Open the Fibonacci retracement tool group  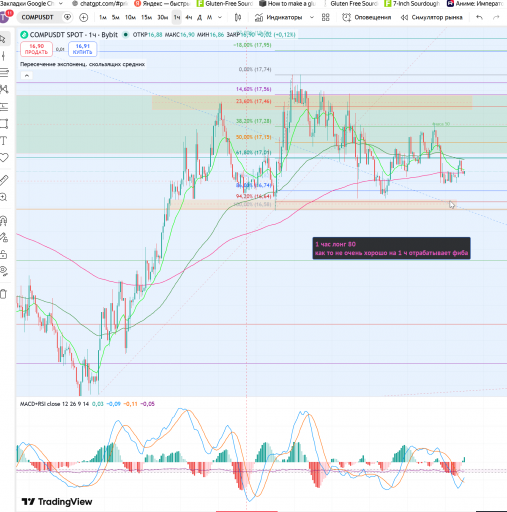click(4, 72)
